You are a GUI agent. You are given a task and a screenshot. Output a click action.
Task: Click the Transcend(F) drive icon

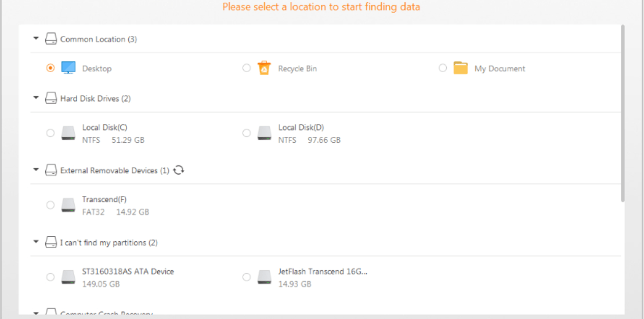coord(68,205)
